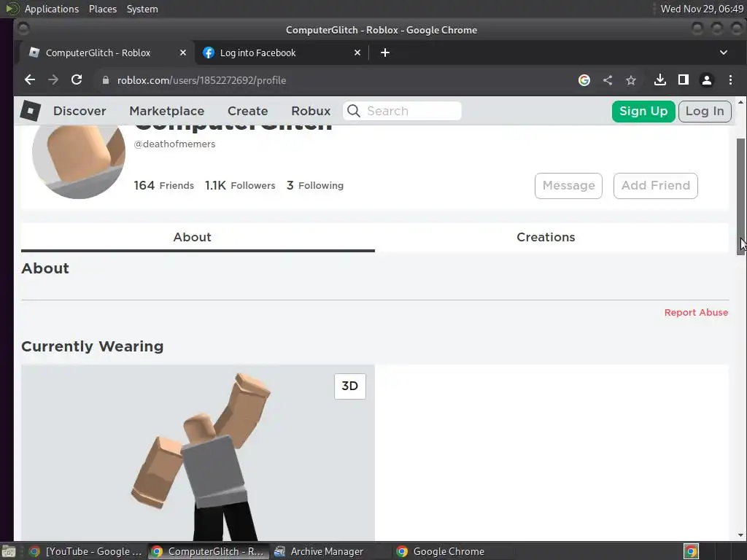Toggle the 3D avatar view button

(x=349, y=386)
